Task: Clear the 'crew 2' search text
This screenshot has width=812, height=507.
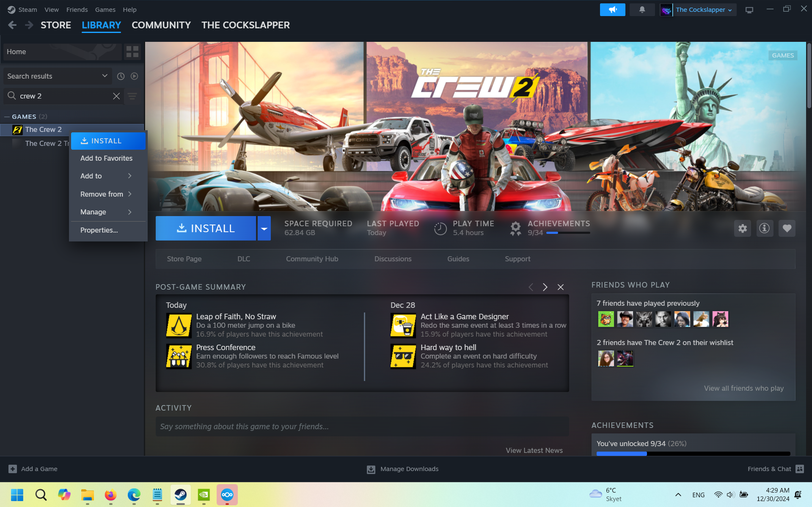Action: [116, 96]
